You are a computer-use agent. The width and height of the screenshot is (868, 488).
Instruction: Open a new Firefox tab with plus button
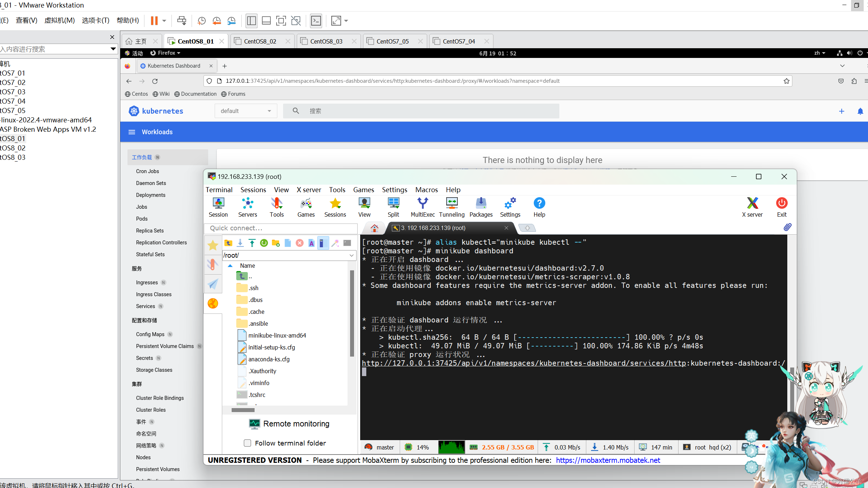coord(225,66)
